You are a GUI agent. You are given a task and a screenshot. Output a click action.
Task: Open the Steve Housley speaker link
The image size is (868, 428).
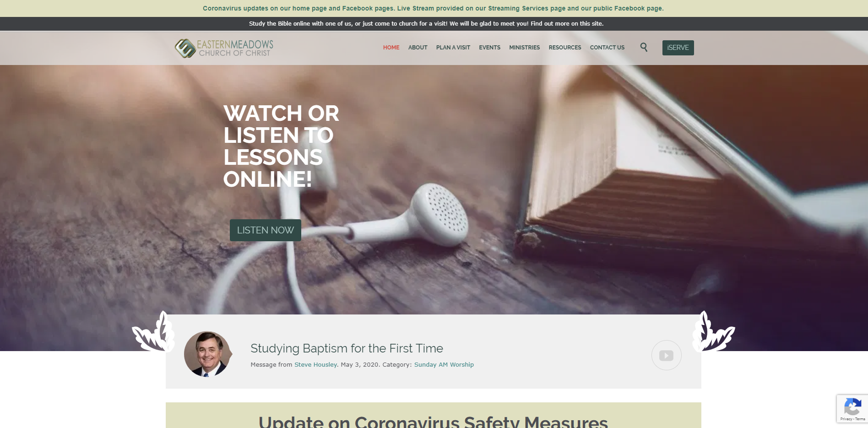pos(315,365)
